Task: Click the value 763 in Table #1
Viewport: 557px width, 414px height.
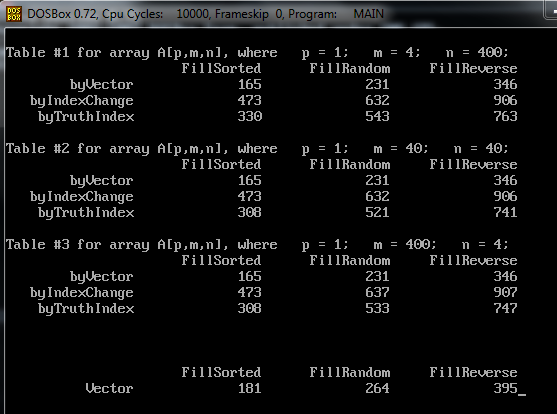Action: pos(505,116)
